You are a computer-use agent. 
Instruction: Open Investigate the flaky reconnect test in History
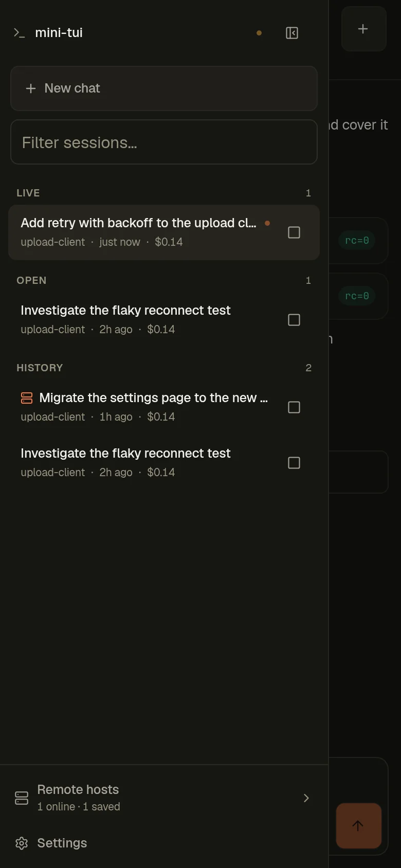click(164, 463)
